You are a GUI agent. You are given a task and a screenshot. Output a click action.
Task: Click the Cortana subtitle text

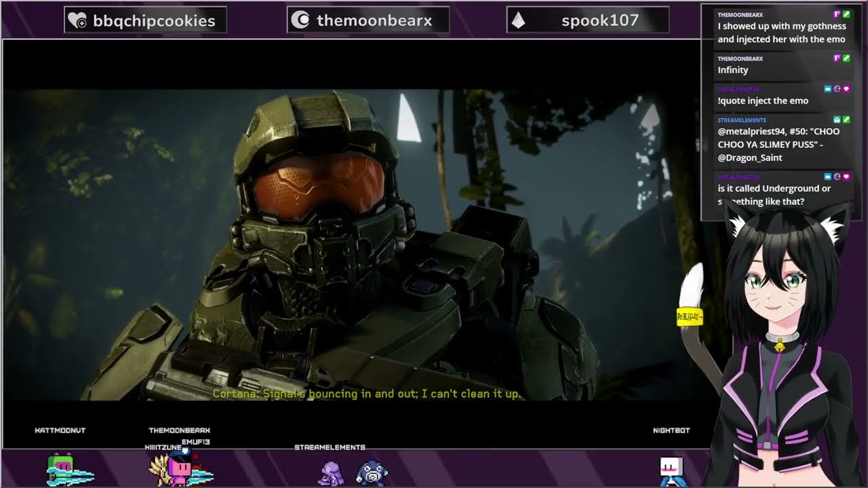point(367,393)
